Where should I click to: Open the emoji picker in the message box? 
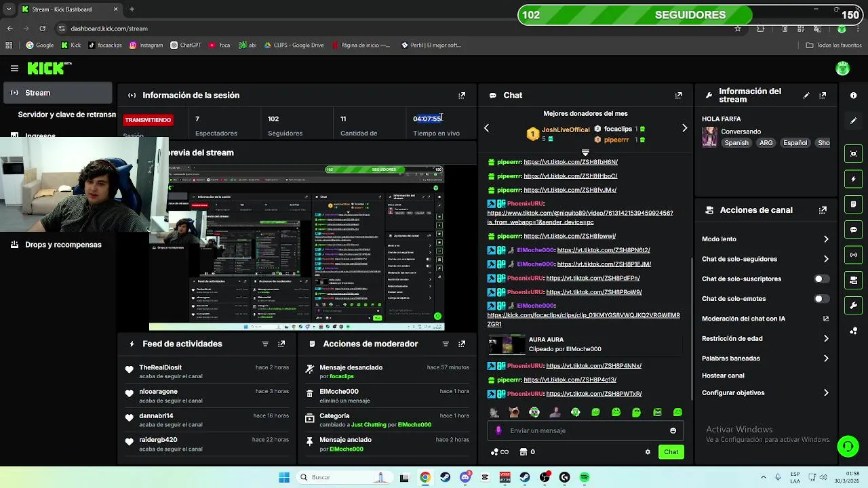[x=673, y=430]
